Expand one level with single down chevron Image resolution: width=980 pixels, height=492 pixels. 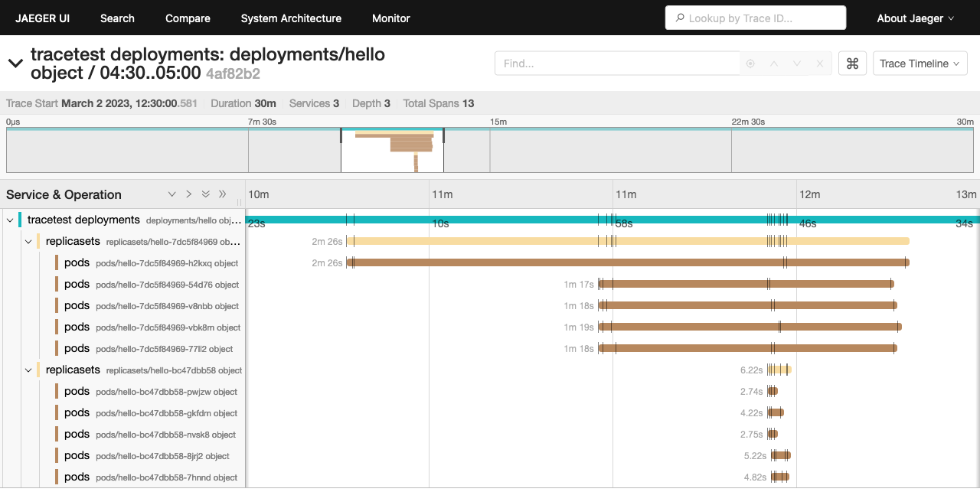tap(172, 194)
